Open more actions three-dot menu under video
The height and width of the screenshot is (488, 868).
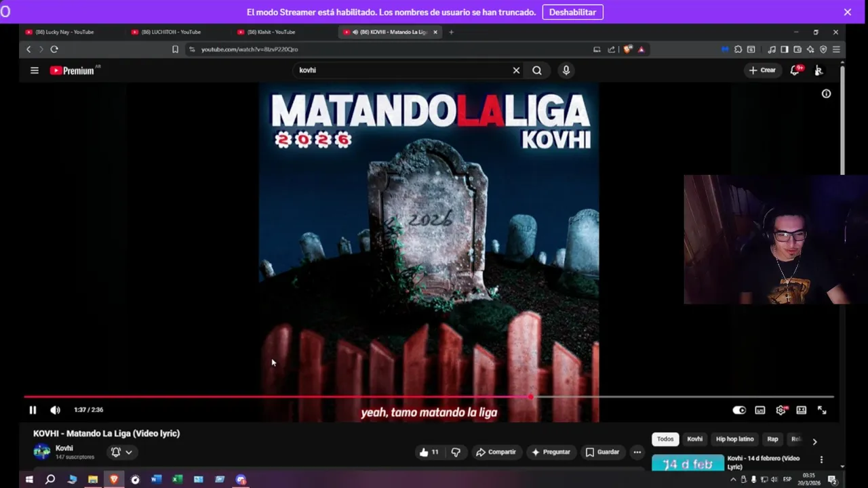pyautogui.click(x=637, y=452)
